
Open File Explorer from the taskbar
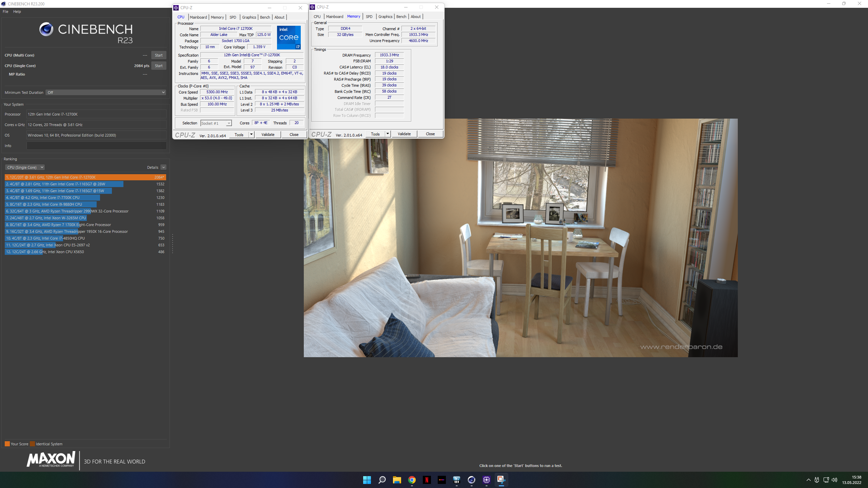tap(397, 480)
